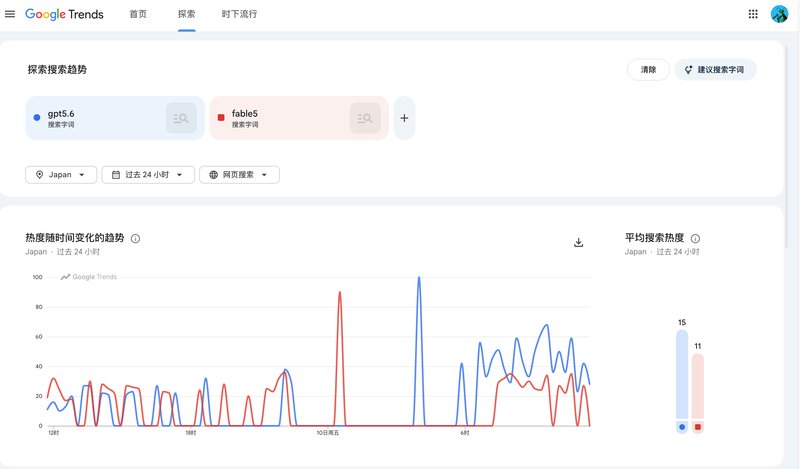Select the 探索 tab
The image size is (800, 469).
186,14
